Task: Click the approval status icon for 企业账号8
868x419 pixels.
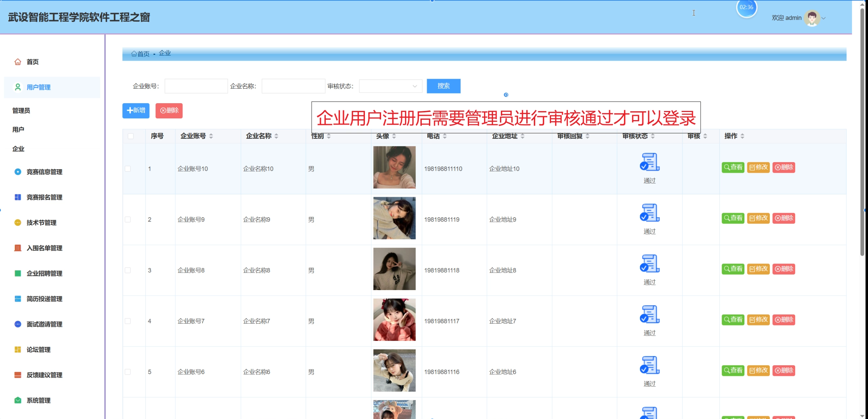Action: [649, 264]
